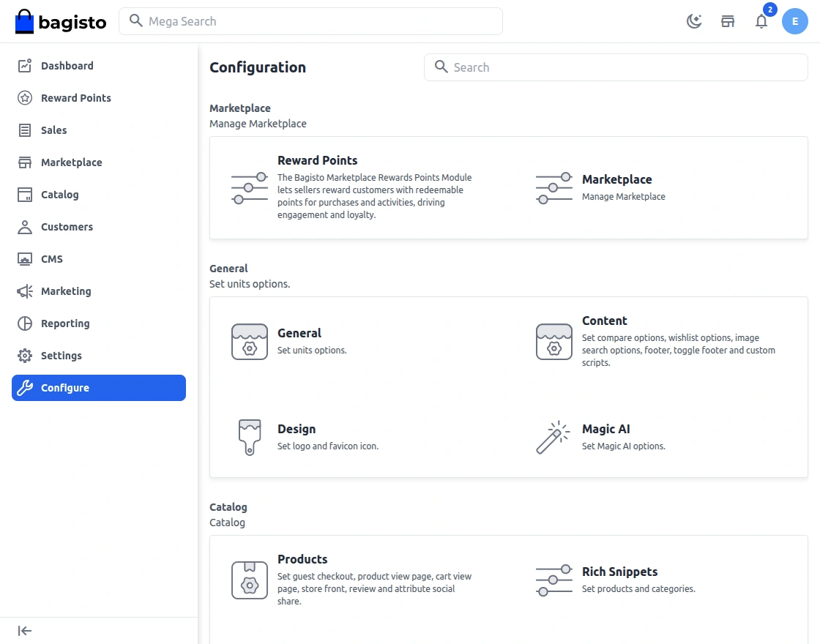Click the Configuration search magnifier icon
820x644 pixels.
(441, 67)
